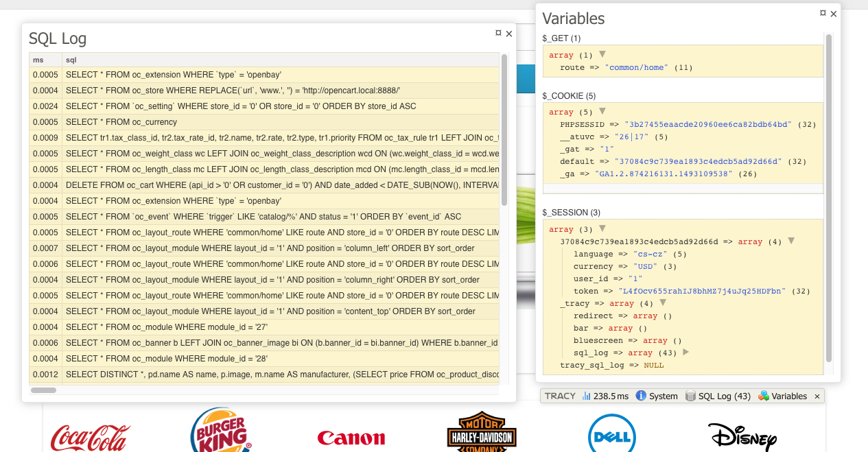The height and width of the screenshot is (452, 868).
Task: Close the SQL Log panel
Action: click(509, 34)
